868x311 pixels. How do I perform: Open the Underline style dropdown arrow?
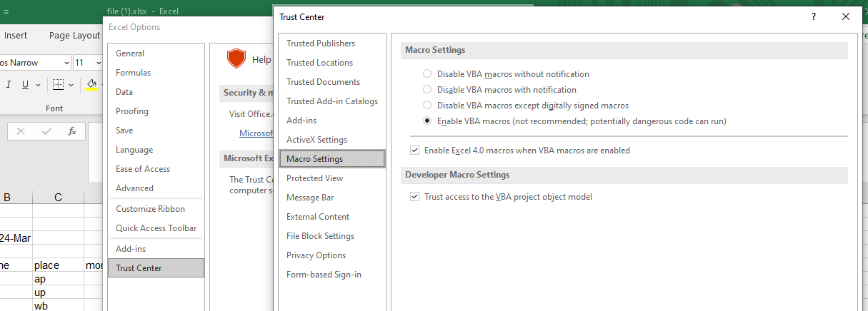tap(38, 85)
